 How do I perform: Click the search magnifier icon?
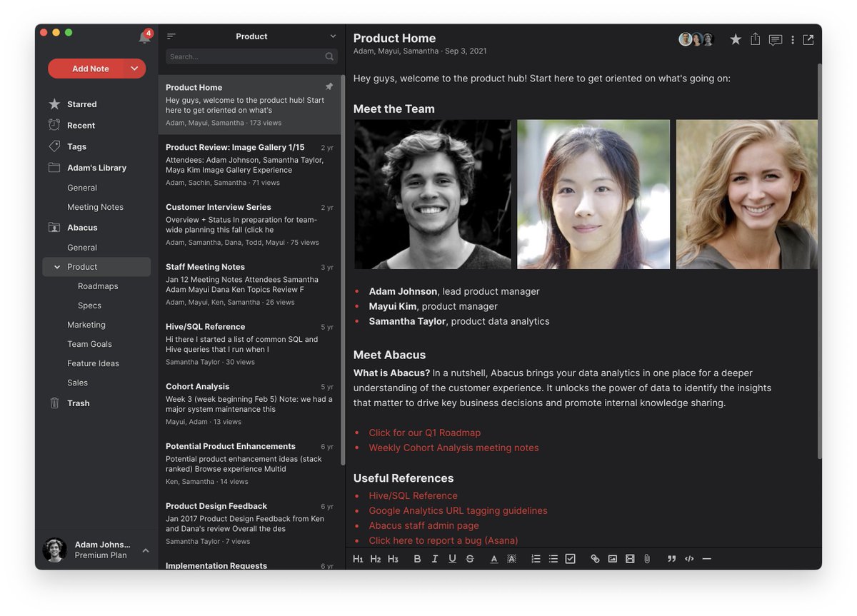tap(329, 56)
